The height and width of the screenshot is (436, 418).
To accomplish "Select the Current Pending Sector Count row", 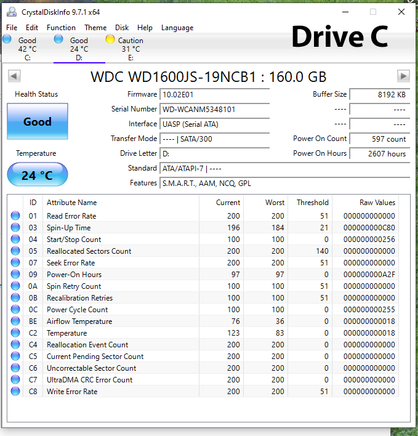I will click(203, 356).
